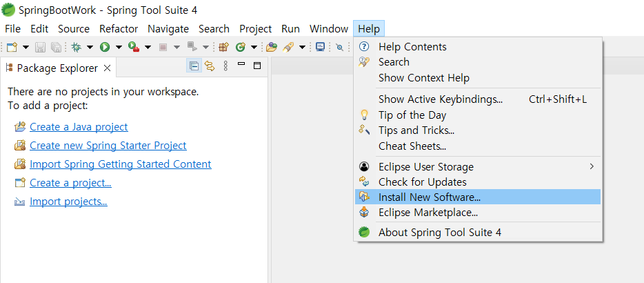Open the Refactor menu
644x283 pixels.
pos(119,29)
